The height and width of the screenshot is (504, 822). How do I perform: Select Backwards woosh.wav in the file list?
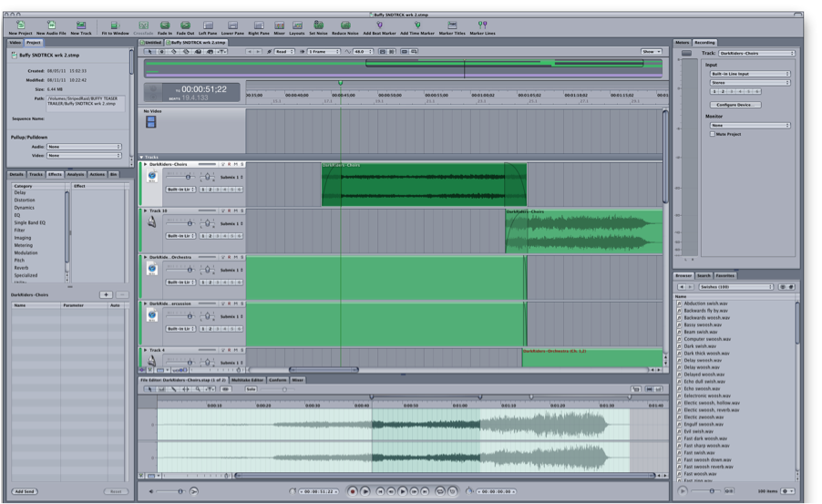pos(705,318)
